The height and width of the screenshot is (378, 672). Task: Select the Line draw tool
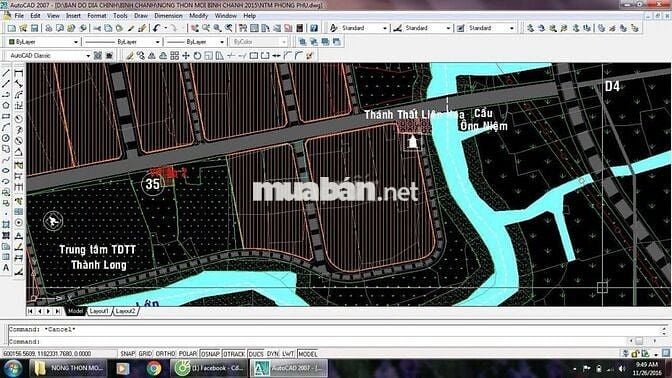pos(6,73)
